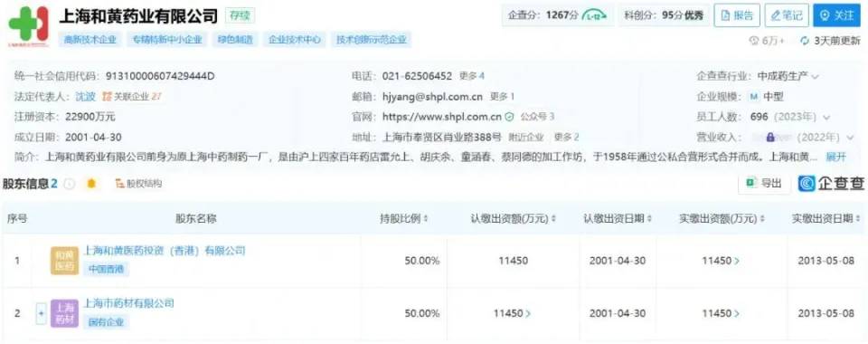Expand company intro with 展开
Image resolution: width=868 pixels, height=344 pixels.
click(835, 157)
